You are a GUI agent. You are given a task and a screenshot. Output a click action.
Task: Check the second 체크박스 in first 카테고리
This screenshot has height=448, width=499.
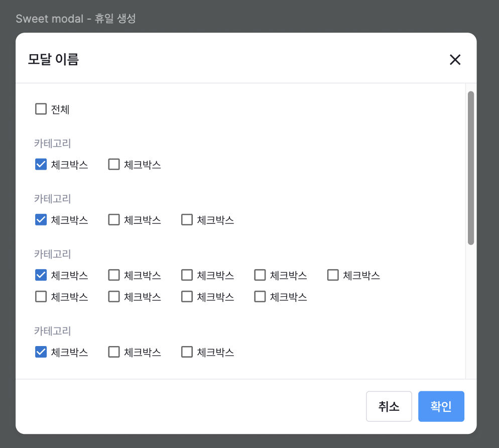click(113, 164)
